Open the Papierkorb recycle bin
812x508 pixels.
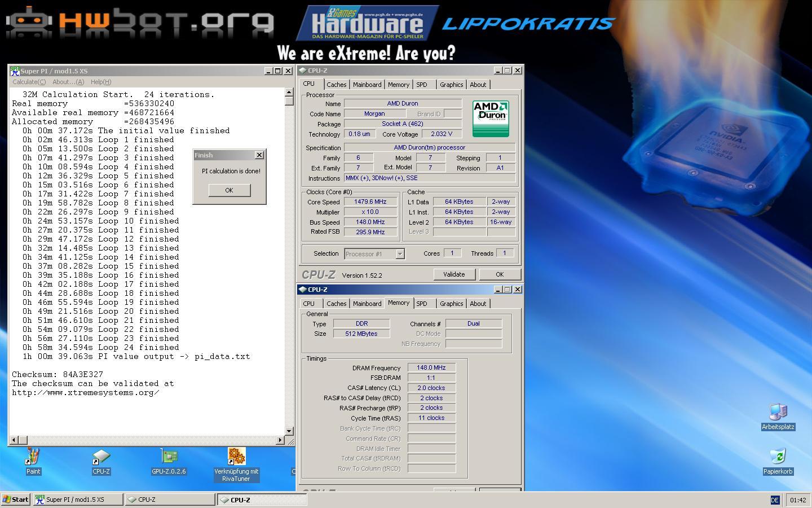click(x=778, y=462)
